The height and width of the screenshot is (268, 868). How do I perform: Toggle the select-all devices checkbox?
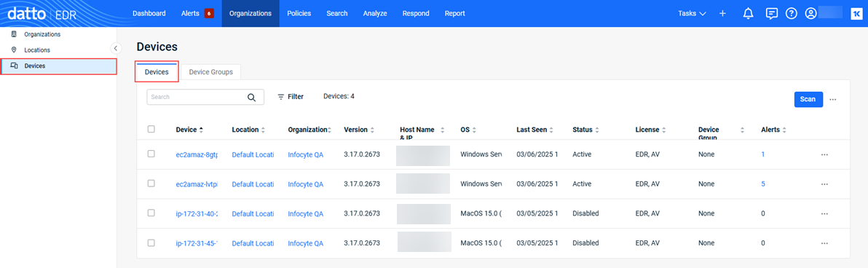pos(151,129)
